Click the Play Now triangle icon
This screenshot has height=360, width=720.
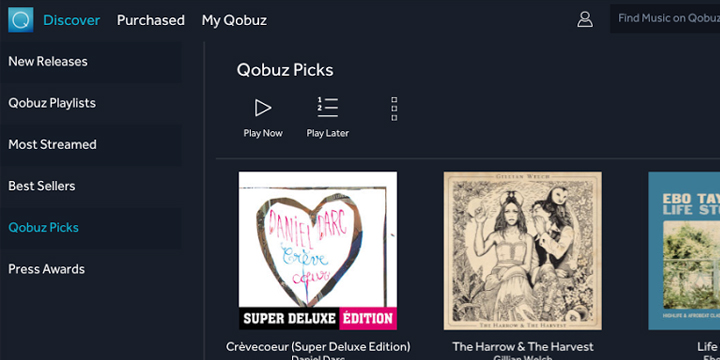coord(263,108)
